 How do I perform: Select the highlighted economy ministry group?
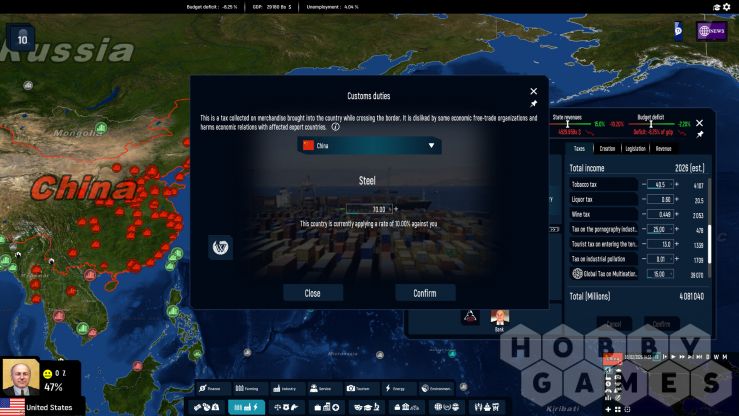[x=246, y=407]
